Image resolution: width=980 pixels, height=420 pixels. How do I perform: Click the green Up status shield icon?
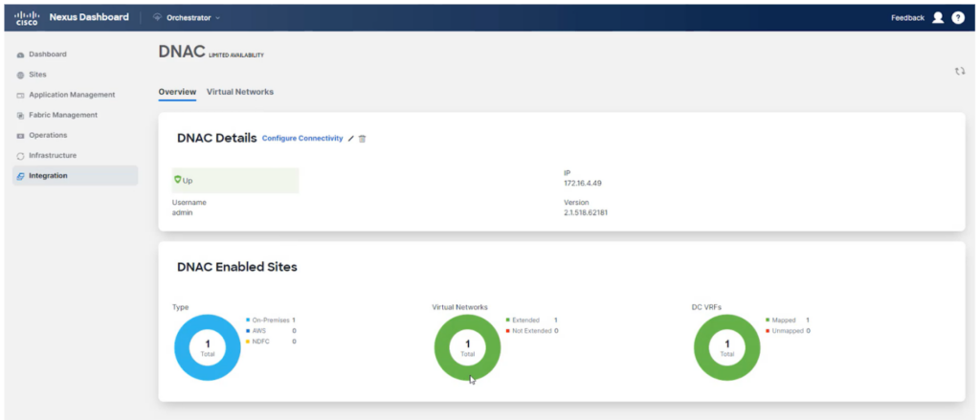[177, 180]
